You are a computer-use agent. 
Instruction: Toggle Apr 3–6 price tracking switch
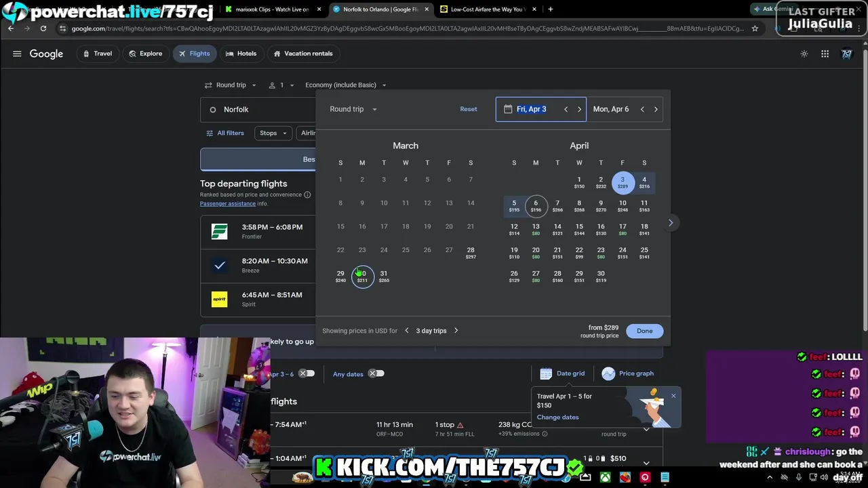(307, 373)
